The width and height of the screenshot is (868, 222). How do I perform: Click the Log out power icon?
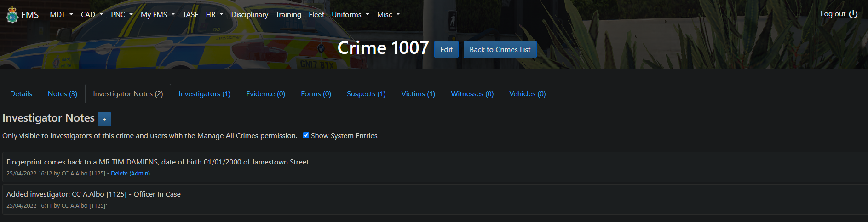pos(853,14)
